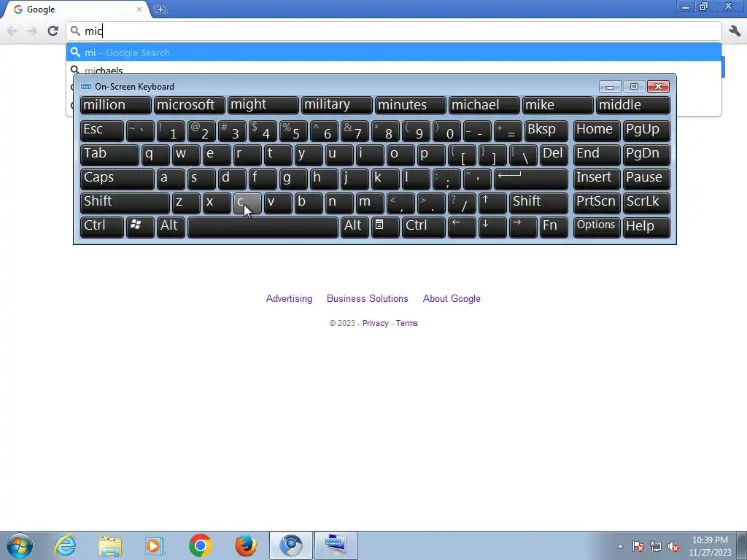The height and width of the screenshot is (560, 747).
Task: Choose the 'mike' word prediction
Action: 557,105
